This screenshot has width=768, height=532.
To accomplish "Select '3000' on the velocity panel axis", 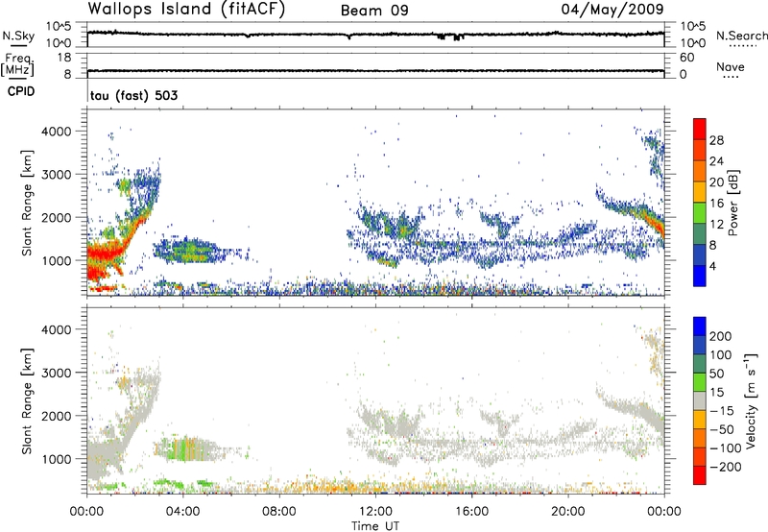I will pos(57,373).
